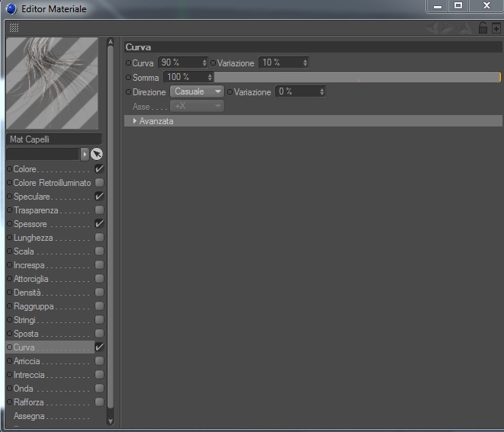Click the Somma slider bar

[x=358, y=77]
